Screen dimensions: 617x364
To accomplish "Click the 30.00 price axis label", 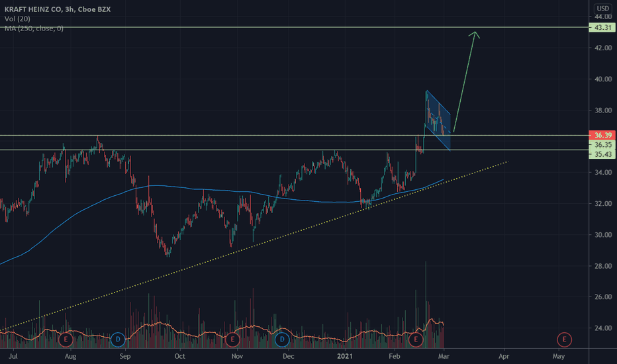I will pos(603,235).
